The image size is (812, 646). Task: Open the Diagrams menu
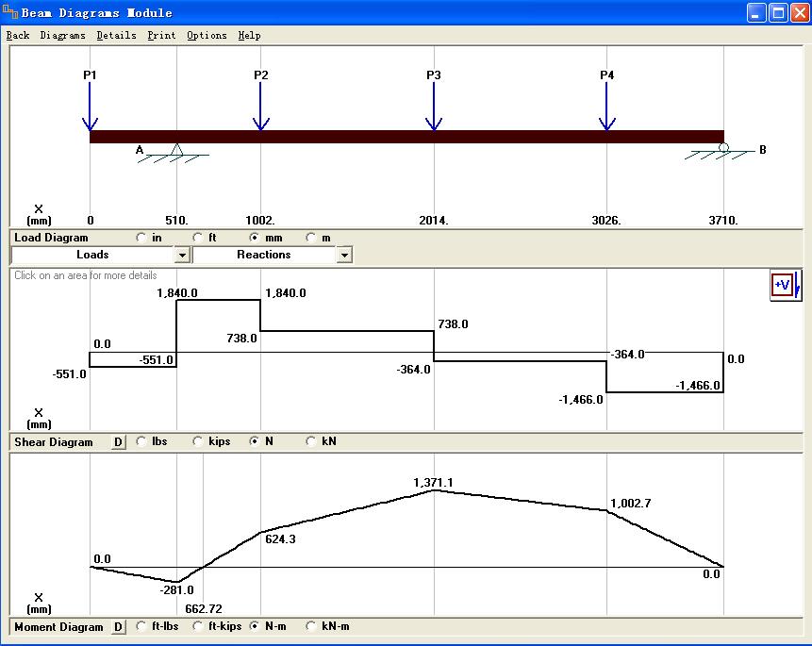[x=62, y=35]
